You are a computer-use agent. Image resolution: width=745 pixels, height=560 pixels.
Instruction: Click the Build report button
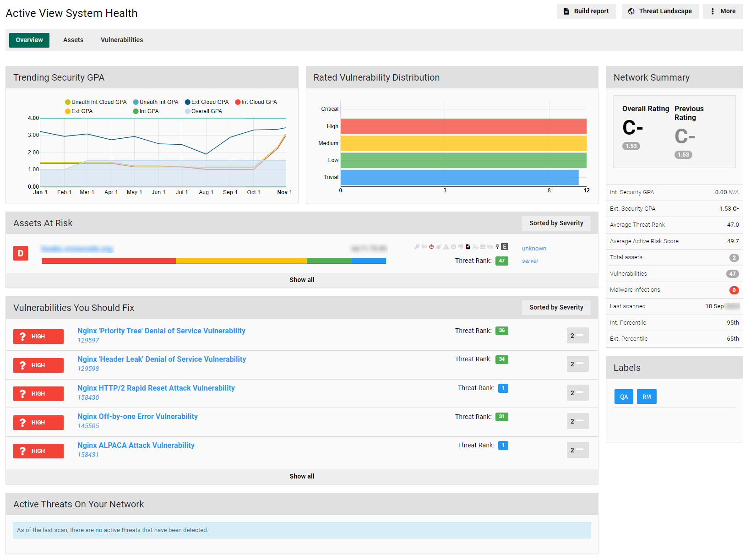[x=586, y=11]
